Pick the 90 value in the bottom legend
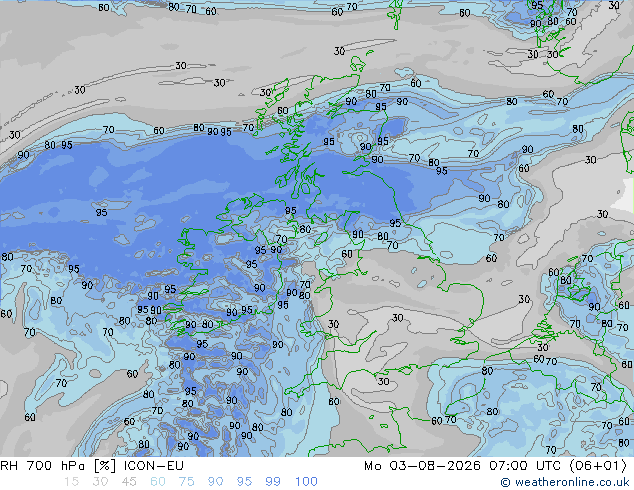 pos(215,482)
